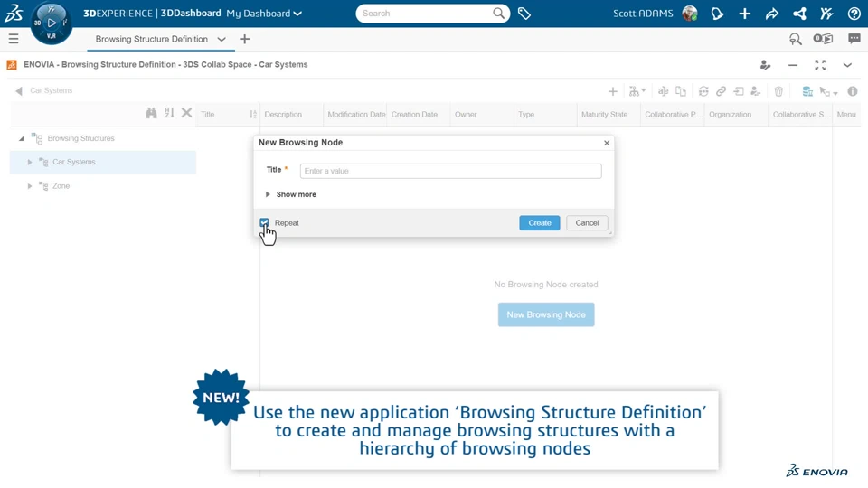Click the widget share user icon

766,65
